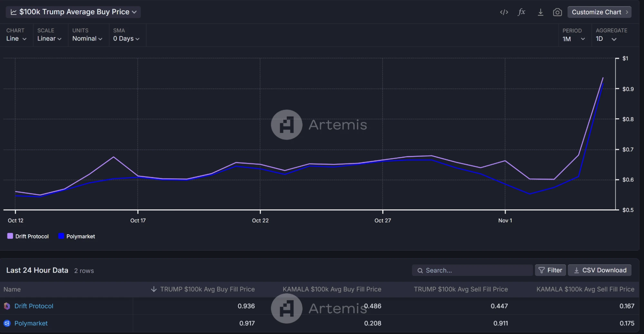Click the Name column header

click(12, 289)
